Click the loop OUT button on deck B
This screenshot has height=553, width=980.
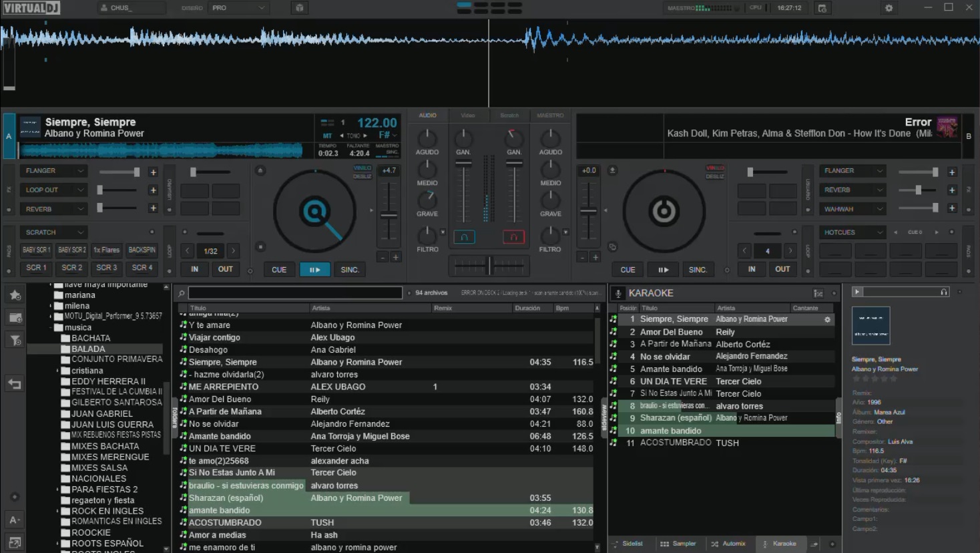pos(782,269)
